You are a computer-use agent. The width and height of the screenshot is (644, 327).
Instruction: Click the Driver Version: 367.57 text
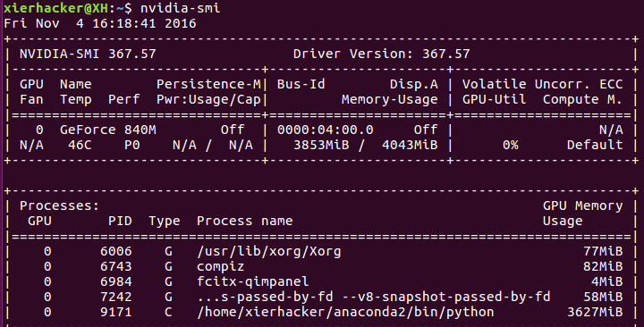pos(382,54)
